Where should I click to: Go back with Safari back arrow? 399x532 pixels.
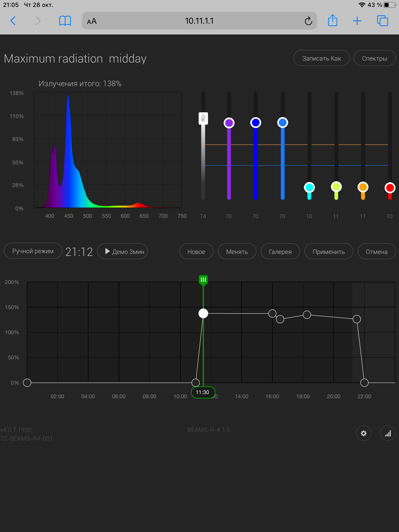[13, 21]
